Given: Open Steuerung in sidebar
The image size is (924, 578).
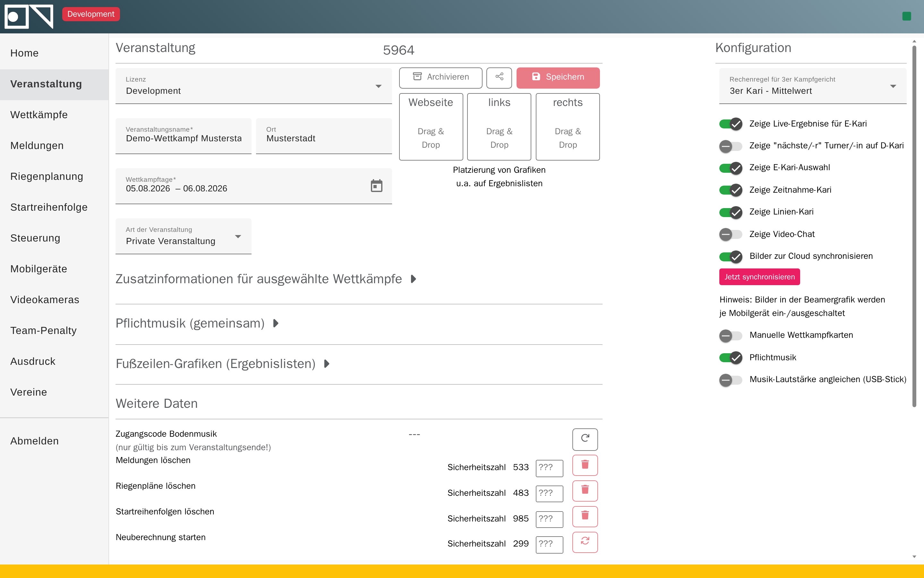Looking at the screenshot, I should click(54, 238).
